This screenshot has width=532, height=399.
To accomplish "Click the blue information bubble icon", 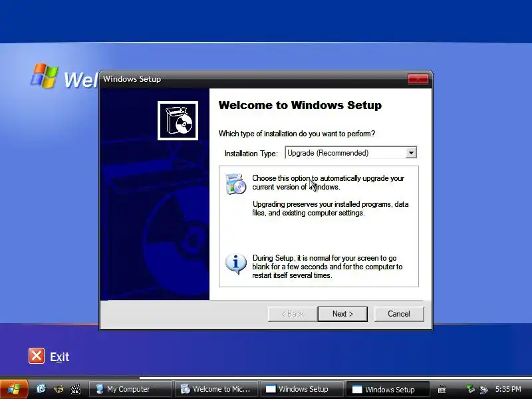I will click(x=236, y=263).
